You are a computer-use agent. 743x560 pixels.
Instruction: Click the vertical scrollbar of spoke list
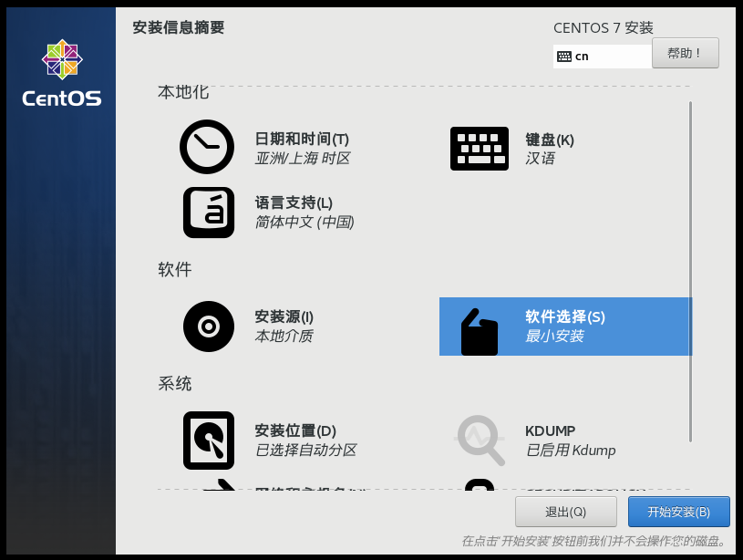click(690, 272)
